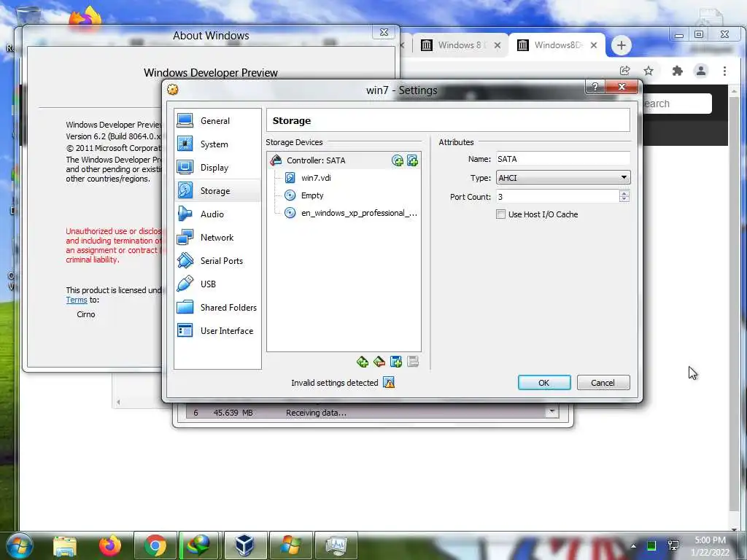Image resolution: width=747 pixels, height=560 pixels.
Task: Close the 'Windows8D' Chrome tab
Action: [x=594, y=45]
